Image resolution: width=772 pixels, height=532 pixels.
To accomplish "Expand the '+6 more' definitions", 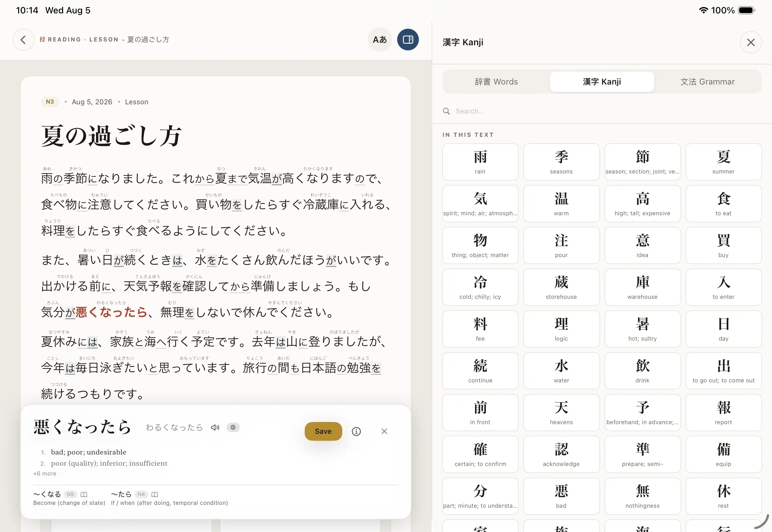I will tap(45, 474).
